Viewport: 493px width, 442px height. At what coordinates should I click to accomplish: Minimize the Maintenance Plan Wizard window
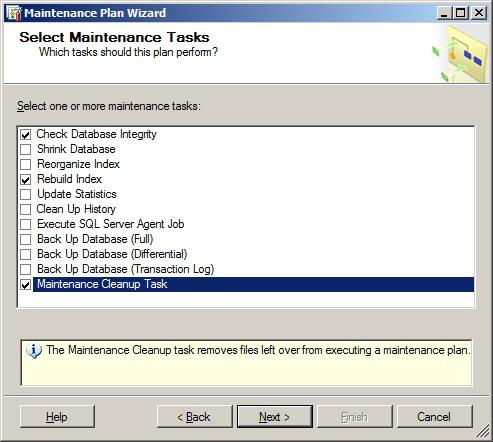(444, 13)
